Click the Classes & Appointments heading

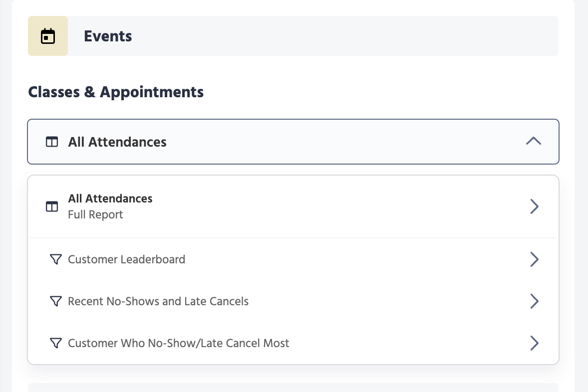pos(116,92)
